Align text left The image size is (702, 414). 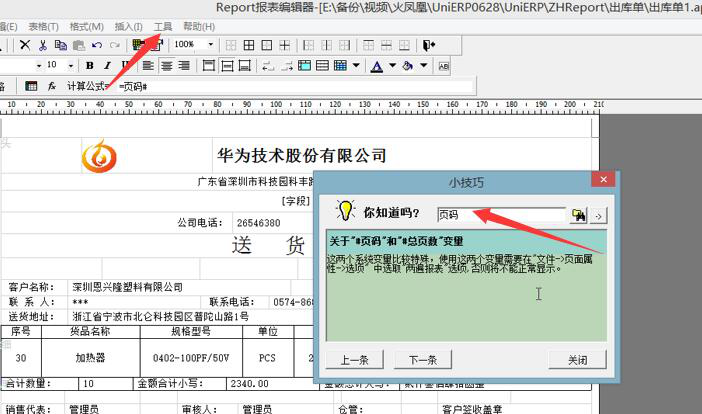pos(148,66)
